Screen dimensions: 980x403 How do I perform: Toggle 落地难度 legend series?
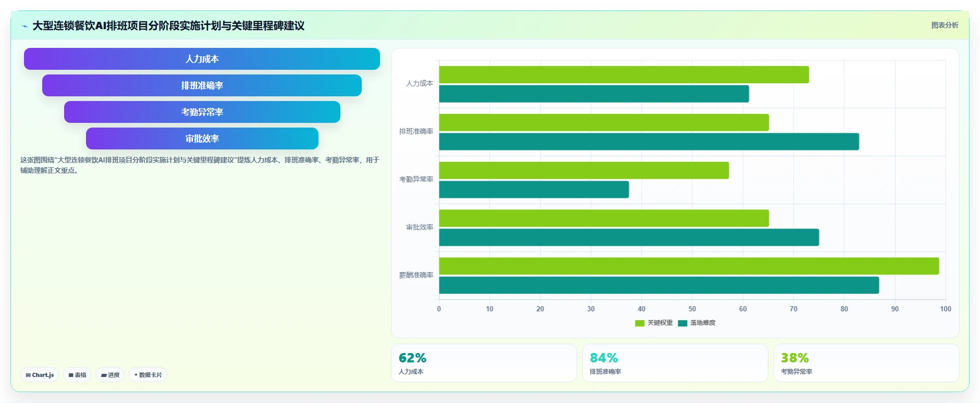(x=696, y=323)
